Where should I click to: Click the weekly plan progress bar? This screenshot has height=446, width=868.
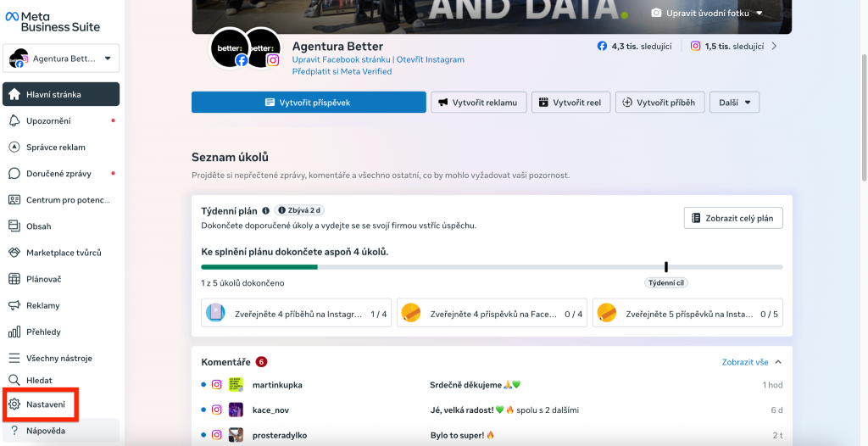[x=492, y=267]
